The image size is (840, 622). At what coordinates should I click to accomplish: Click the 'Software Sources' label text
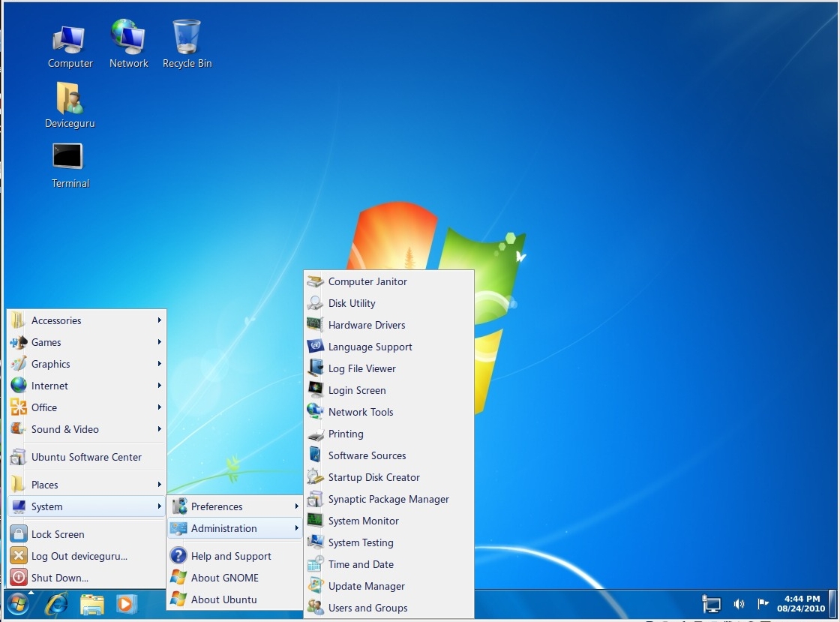367,456
